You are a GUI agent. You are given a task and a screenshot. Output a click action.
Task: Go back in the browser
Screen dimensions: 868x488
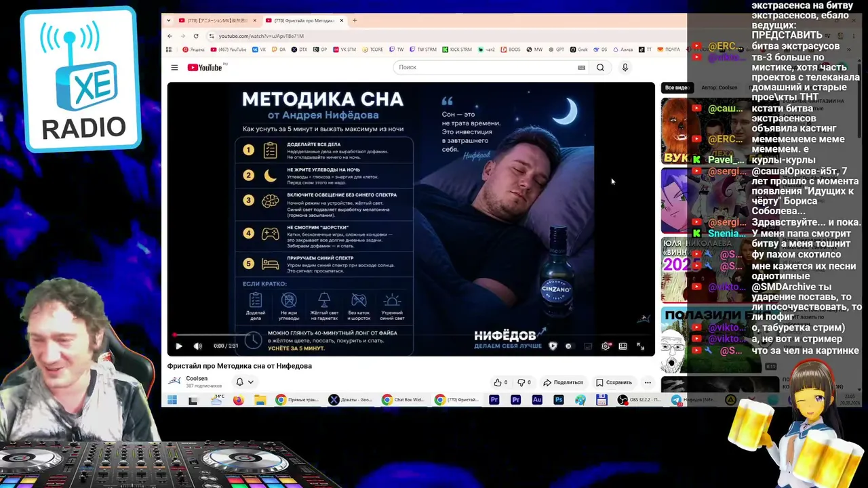(x=170, y=36)
